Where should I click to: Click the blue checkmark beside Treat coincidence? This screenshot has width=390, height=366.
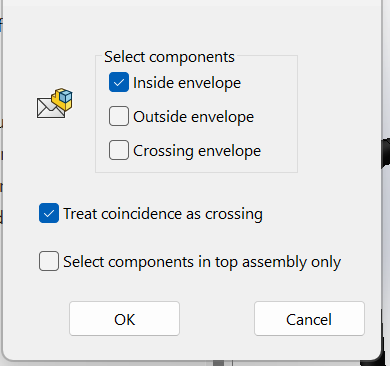click(x=49, y=213)
